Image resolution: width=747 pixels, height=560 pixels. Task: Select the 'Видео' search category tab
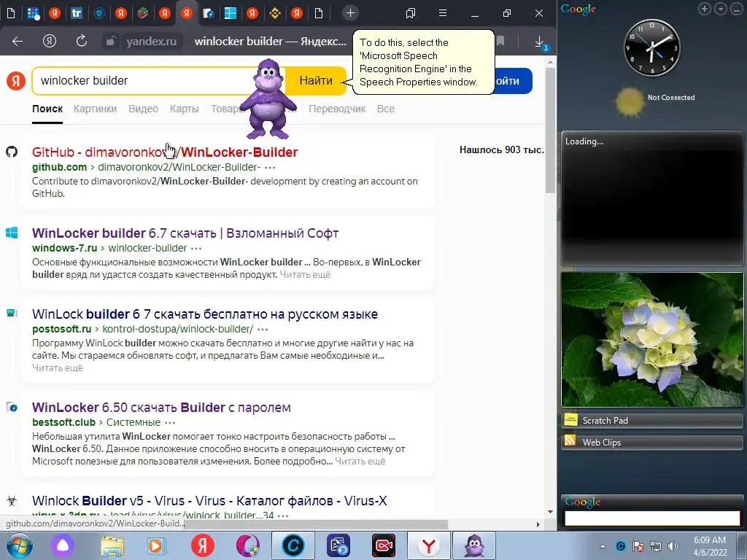coord(144,109)
